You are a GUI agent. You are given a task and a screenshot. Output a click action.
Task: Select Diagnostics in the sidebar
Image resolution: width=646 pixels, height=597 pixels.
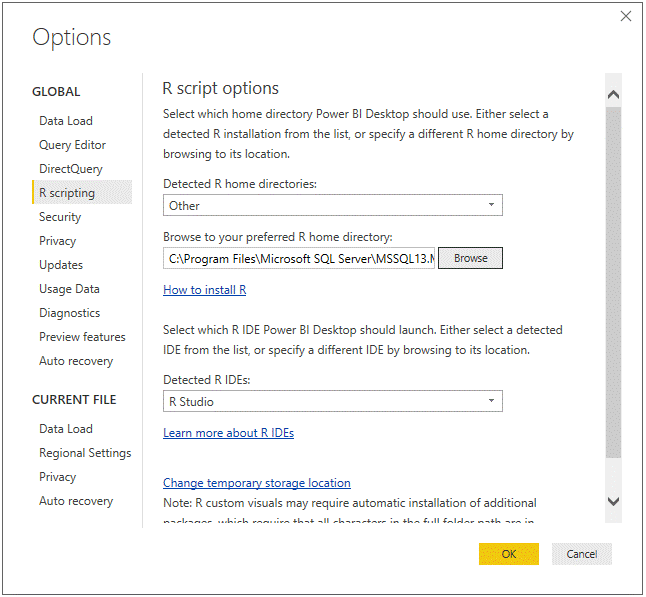tap(69, 313)
